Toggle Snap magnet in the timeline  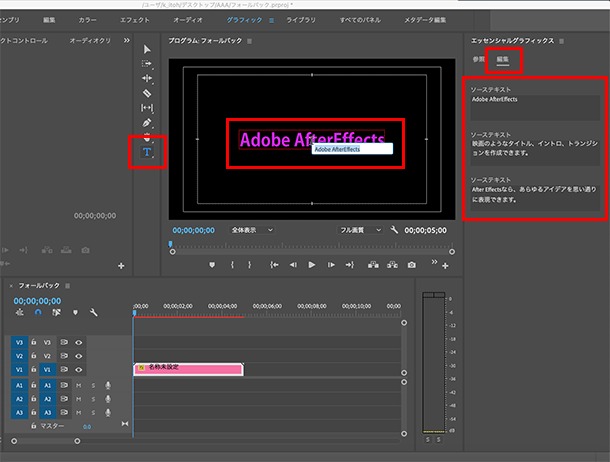38,312
